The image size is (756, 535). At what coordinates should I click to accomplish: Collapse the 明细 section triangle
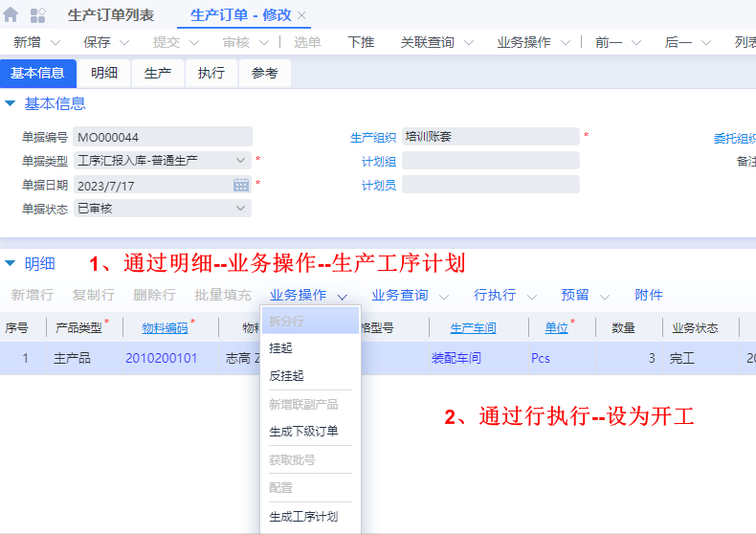coord(11,263)
